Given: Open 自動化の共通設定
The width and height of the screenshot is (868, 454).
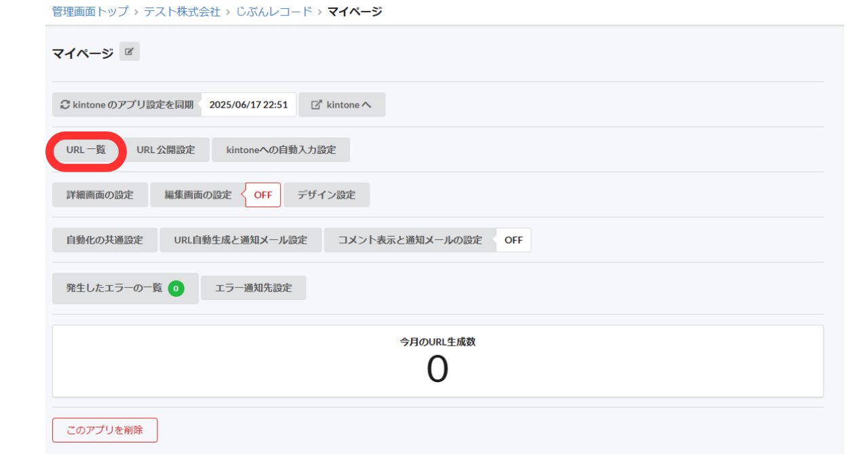Looking at the screenshot, I should (105, 240).
